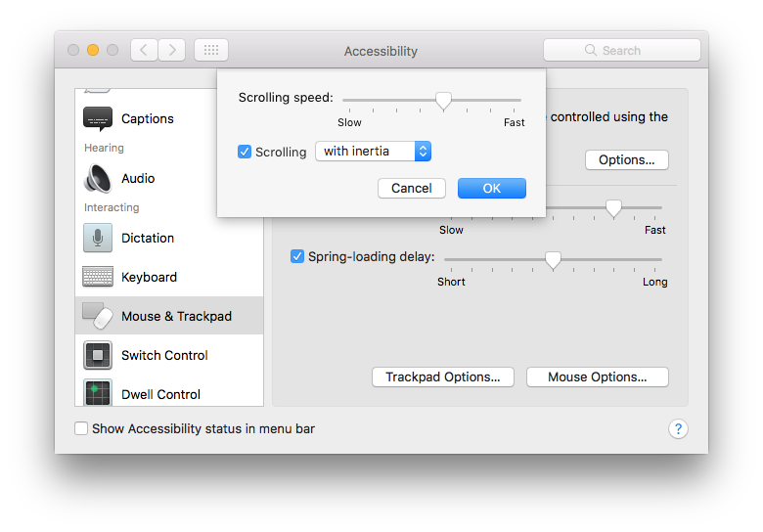Screen dimensions: 763x532
Task: Click the Dwell Control icon
Action: pos(98,393)
